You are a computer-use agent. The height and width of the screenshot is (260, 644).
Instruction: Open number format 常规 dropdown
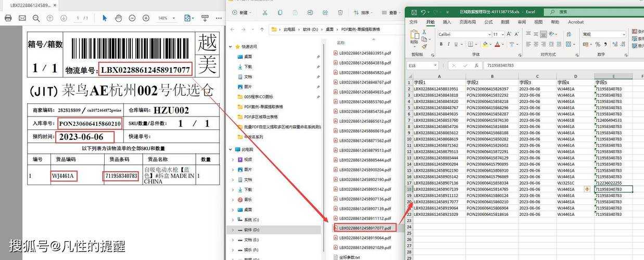click(623, 34)
